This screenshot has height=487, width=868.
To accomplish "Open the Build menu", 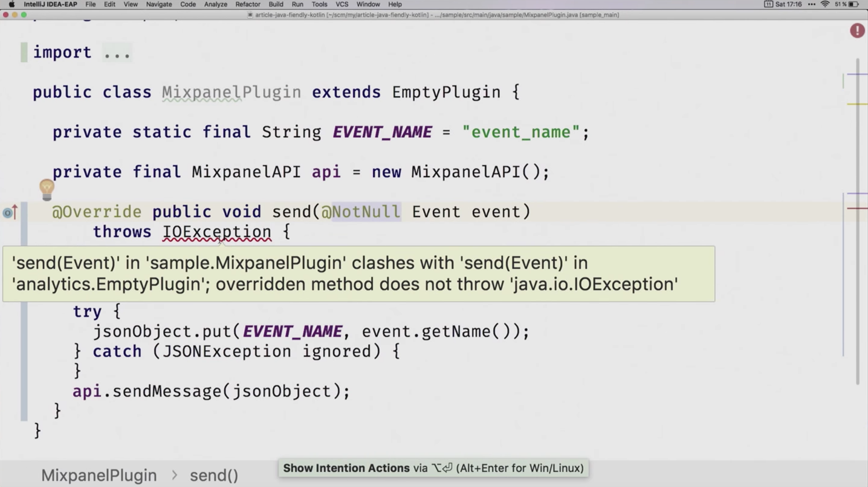I will click(276, 4).
